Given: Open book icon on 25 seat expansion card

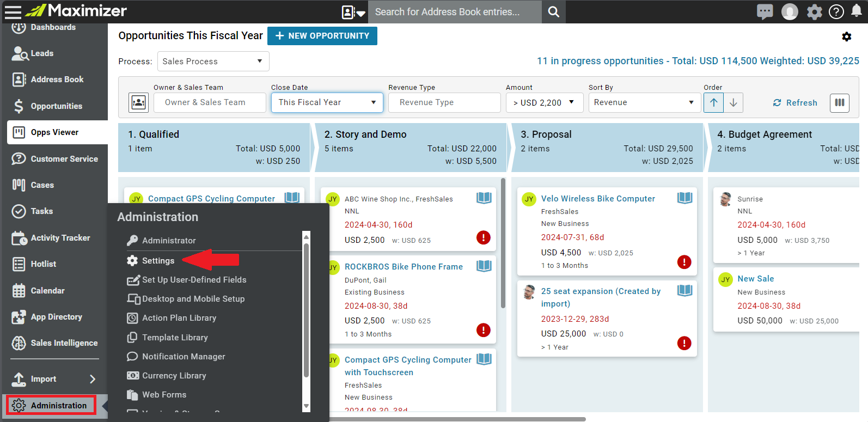Looking at the screenshot, I should tap(684, 290).
